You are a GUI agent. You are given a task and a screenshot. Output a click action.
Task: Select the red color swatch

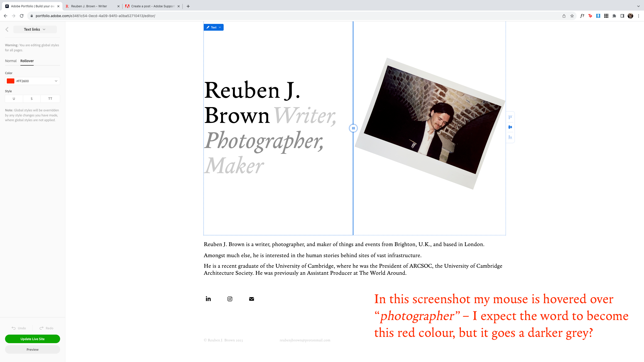click(11, 81)
